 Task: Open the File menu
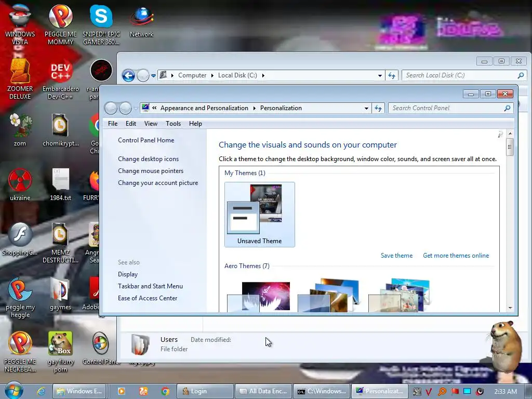pos(113,124)
